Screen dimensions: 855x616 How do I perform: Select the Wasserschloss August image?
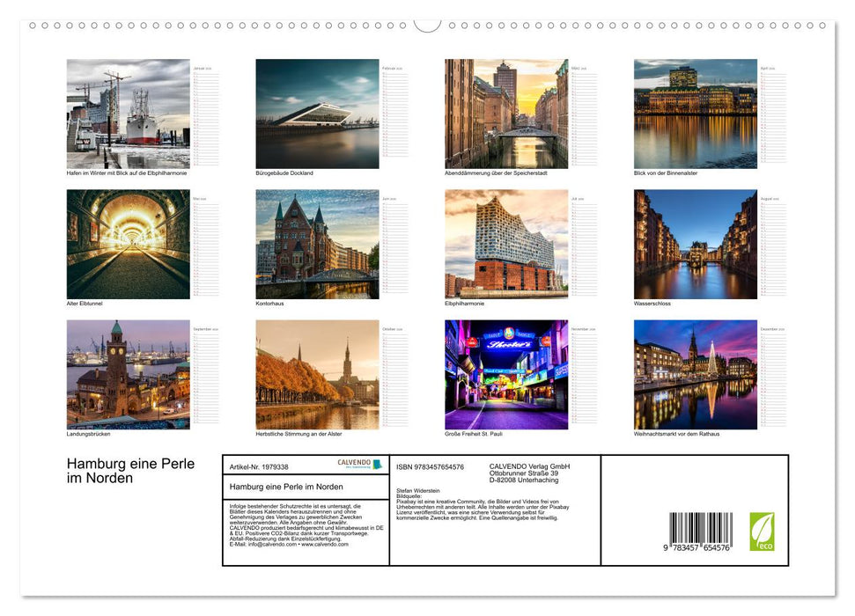tap(694, 245)
